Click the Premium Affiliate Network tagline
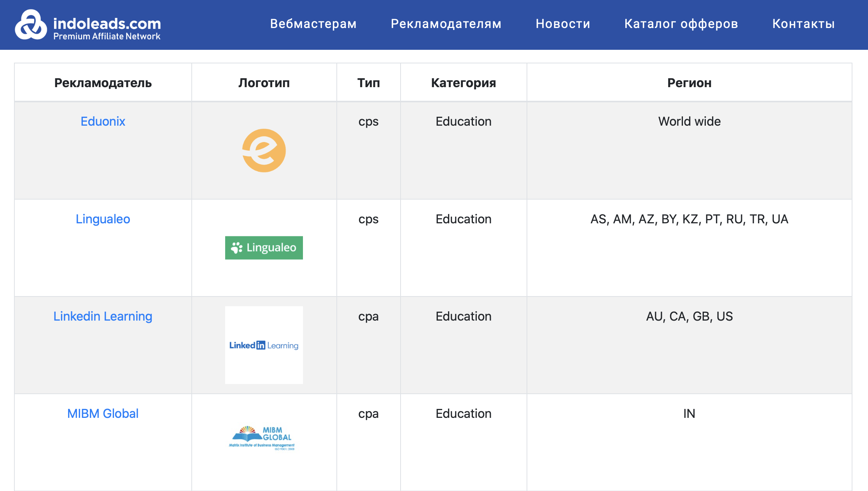The height and width of the screenshot is (491, 868). coord(107,36)
